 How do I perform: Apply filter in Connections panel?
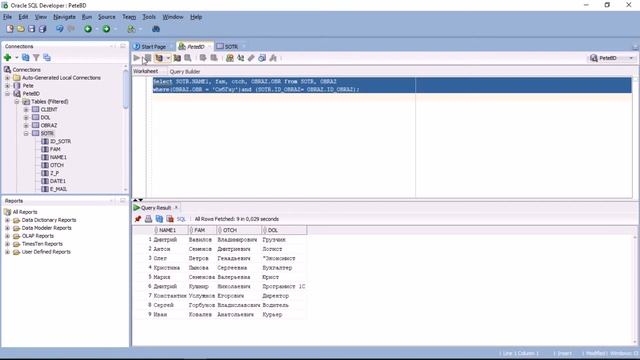[x=36, y=58]
